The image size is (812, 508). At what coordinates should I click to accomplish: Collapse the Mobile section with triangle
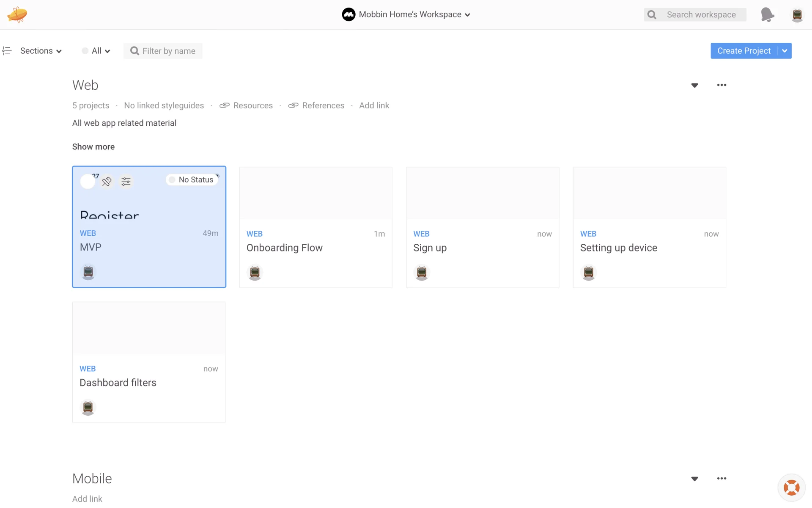694,479
